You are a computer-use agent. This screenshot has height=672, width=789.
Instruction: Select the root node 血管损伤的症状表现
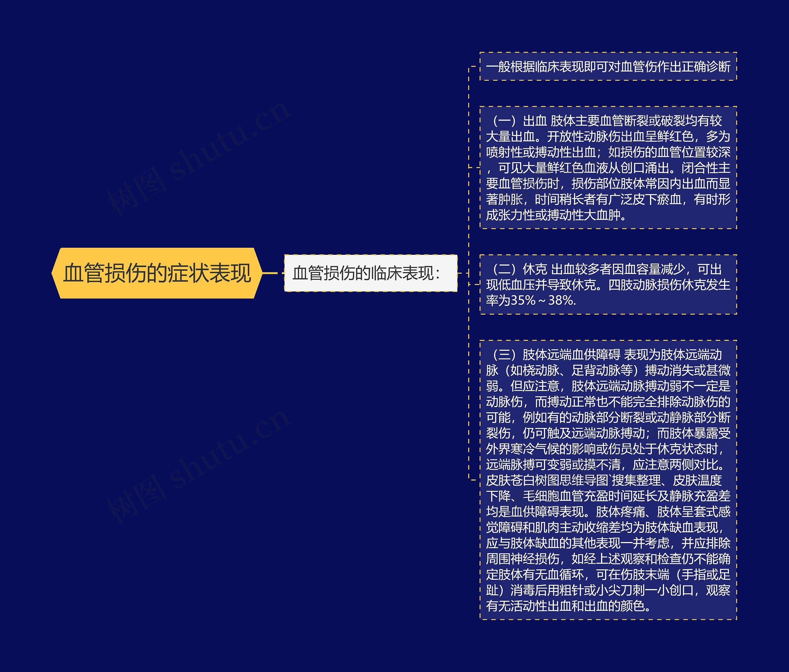157,273
